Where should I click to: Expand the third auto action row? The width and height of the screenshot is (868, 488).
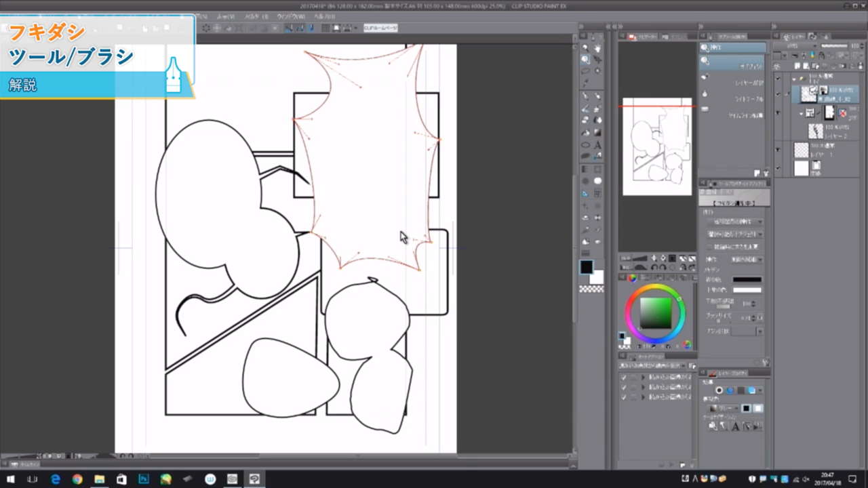[644, 397]
